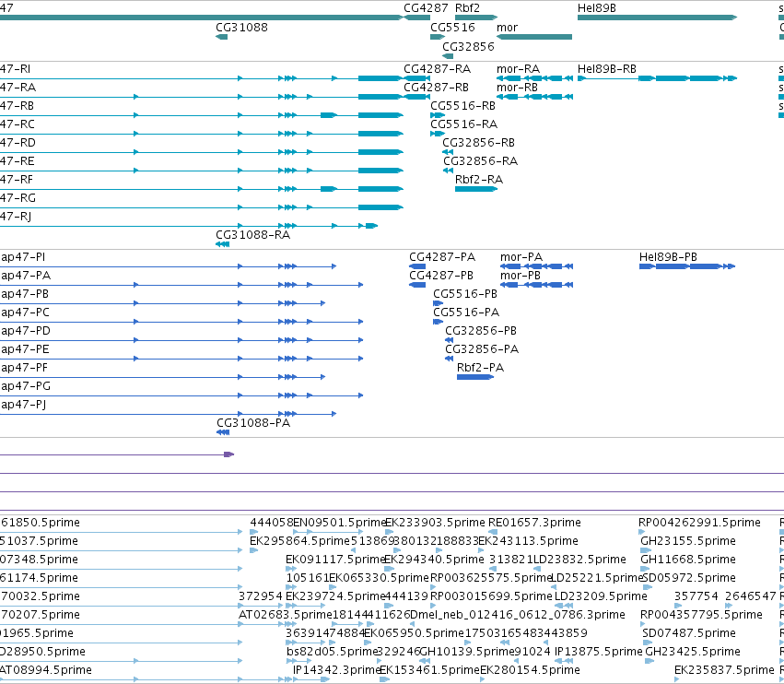784x684 pixels.
Task: Click the RP004262991.5prime EST label
Action: [x=699, y=523]
